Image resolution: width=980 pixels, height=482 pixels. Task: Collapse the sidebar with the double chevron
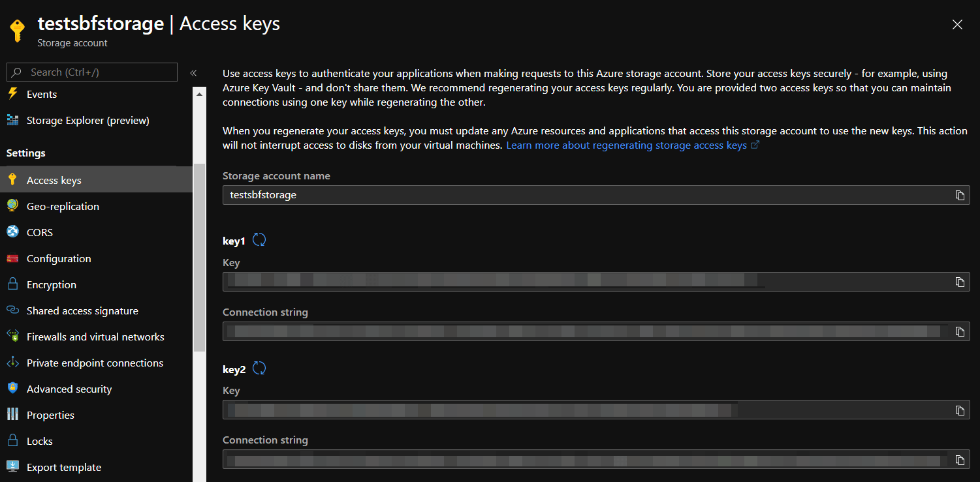pyautogui.click(x=193, y=72)
